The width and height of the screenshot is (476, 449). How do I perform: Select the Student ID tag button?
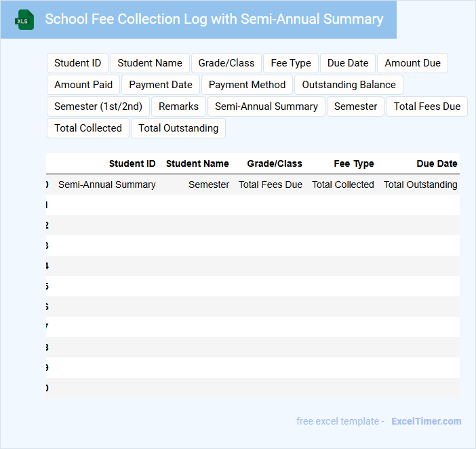click(x=77, y=63)
